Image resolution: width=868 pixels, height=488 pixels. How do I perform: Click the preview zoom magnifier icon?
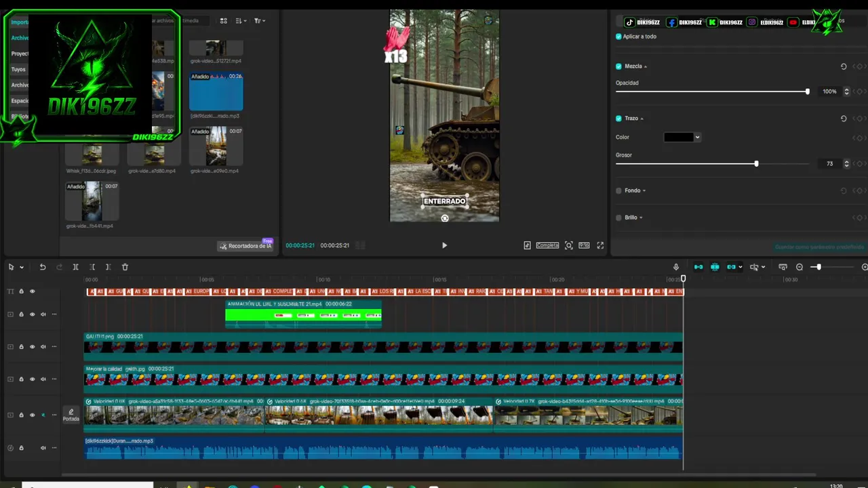[569, 245]
